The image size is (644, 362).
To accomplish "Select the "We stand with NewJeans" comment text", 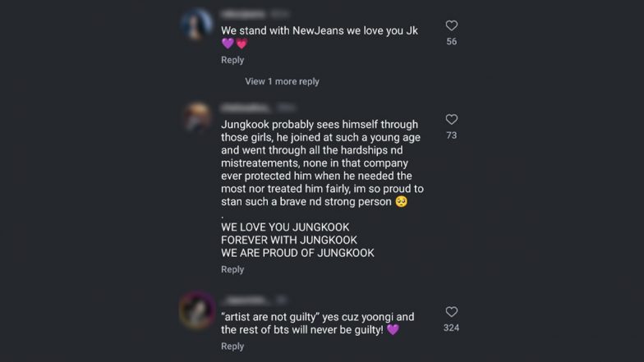I will (x=320, y=36).
